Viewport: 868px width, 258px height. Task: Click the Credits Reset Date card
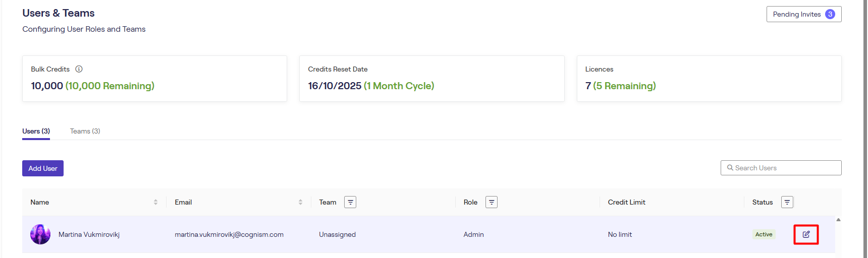pos(431,79)
